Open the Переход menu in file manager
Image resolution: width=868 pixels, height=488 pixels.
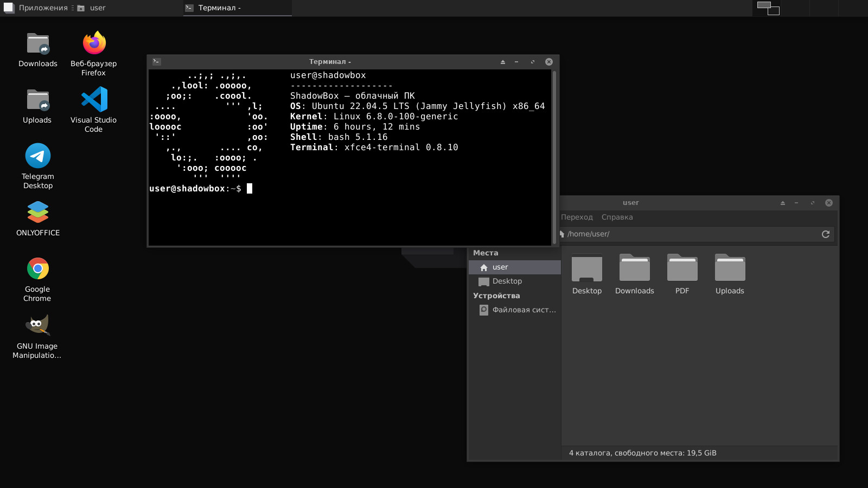click(x=577, y=217)
